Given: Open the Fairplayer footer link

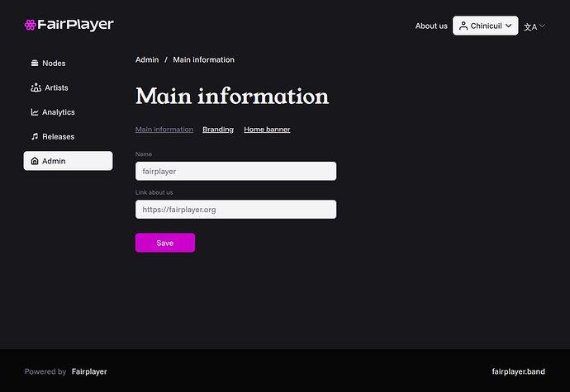Looking at the screenshot, I should pos(89,371).
